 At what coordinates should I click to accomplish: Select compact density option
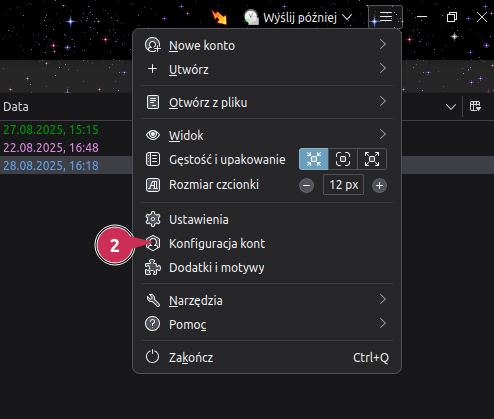pos(314,159)
